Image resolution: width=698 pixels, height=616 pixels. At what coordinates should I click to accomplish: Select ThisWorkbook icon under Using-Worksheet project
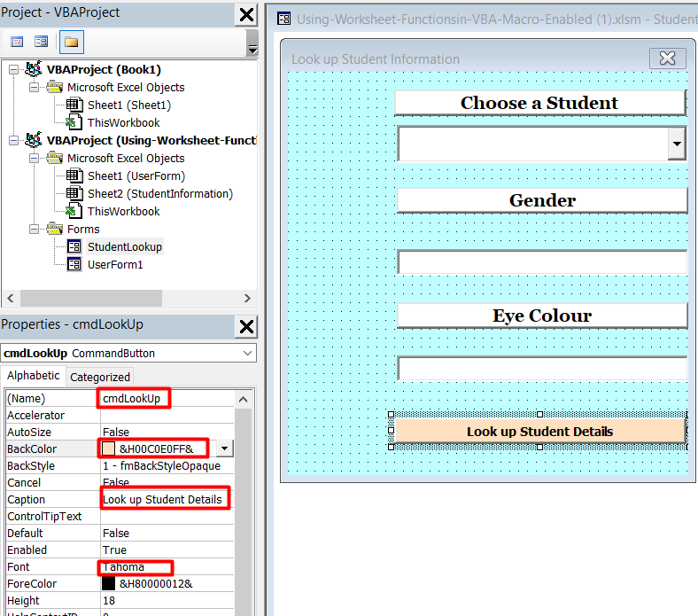[x=74, y=211]
